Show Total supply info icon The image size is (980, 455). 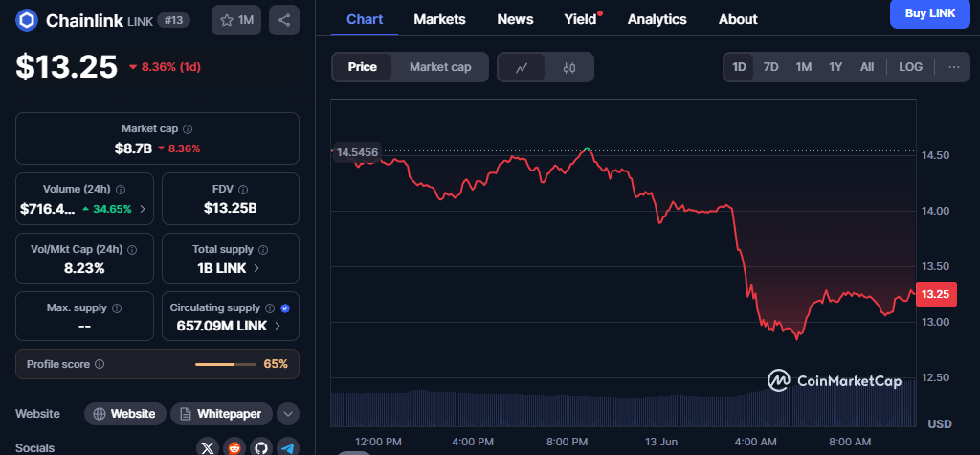(x=263, y=250)
